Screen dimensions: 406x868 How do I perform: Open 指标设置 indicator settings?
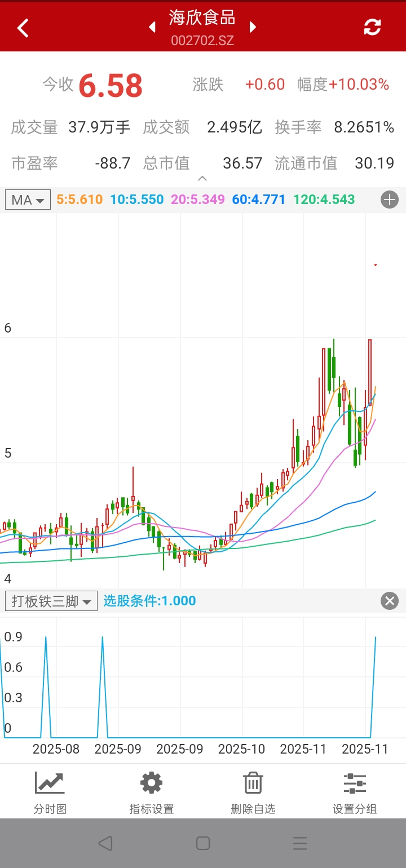[152, 794]
